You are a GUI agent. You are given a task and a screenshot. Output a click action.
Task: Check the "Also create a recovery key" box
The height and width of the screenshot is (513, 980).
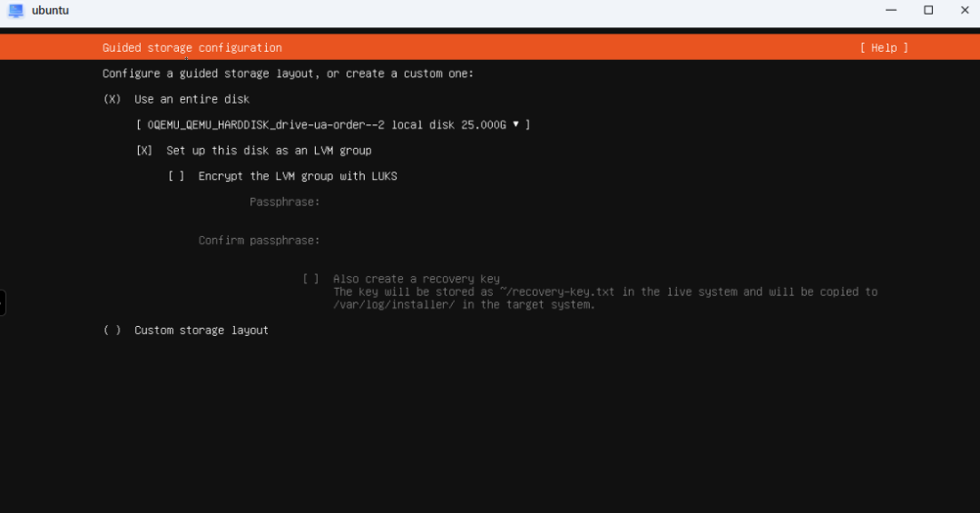point(310,280)
